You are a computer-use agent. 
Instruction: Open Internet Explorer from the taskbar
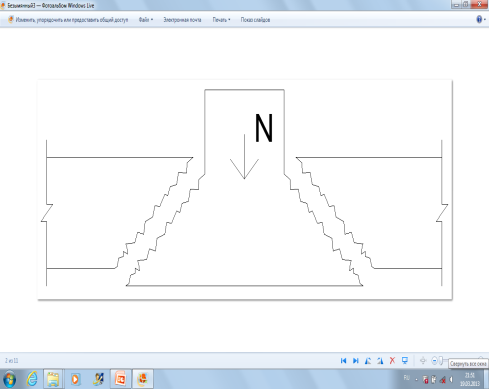pos(32,379)
